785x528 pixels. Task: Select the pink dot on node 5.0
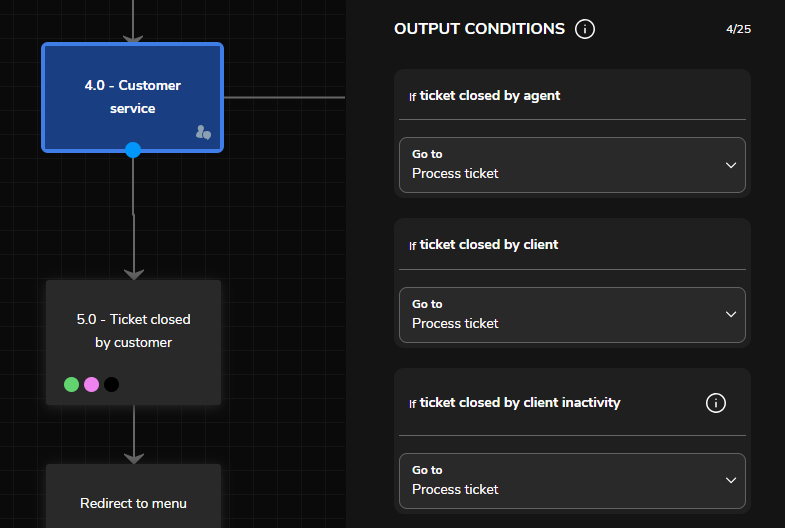coord(92,384)
